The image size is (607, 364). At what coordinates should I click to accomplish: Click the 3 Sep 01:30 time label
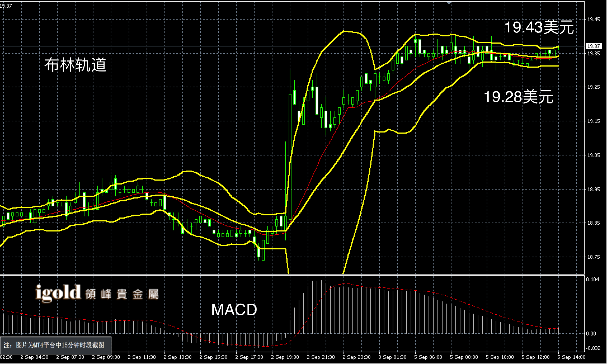pyautogui.click(x=392, y=357)
